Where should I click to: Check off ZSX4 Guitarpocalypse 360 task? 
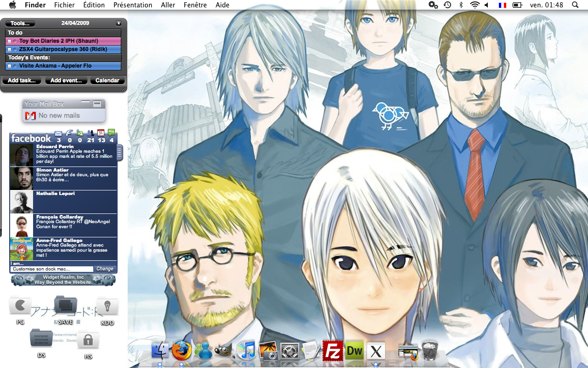(10, 50)
